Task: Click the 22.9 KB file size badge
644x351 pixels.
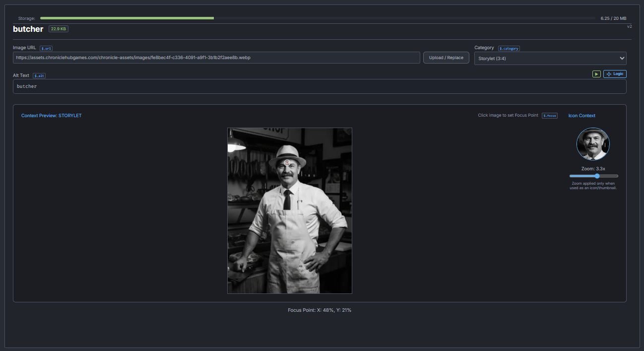Action: coord(59,29)
